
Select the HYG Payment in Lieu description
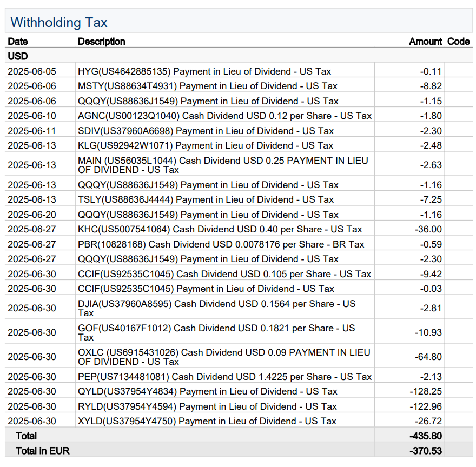coord(204,71)
